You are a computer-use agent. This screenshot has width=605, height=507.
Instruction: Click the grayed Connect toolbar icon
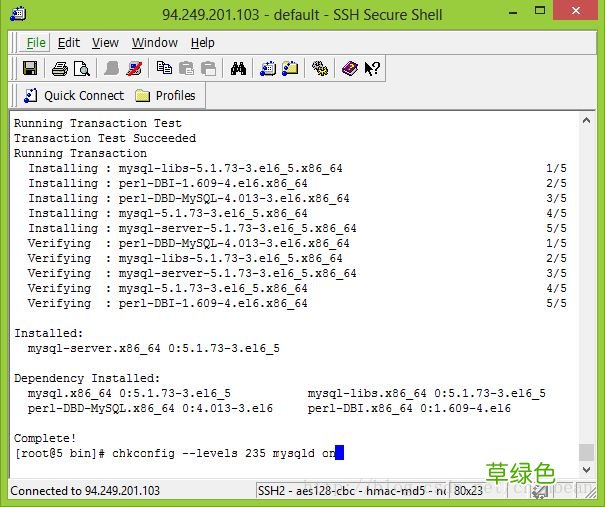pos(112,69)
